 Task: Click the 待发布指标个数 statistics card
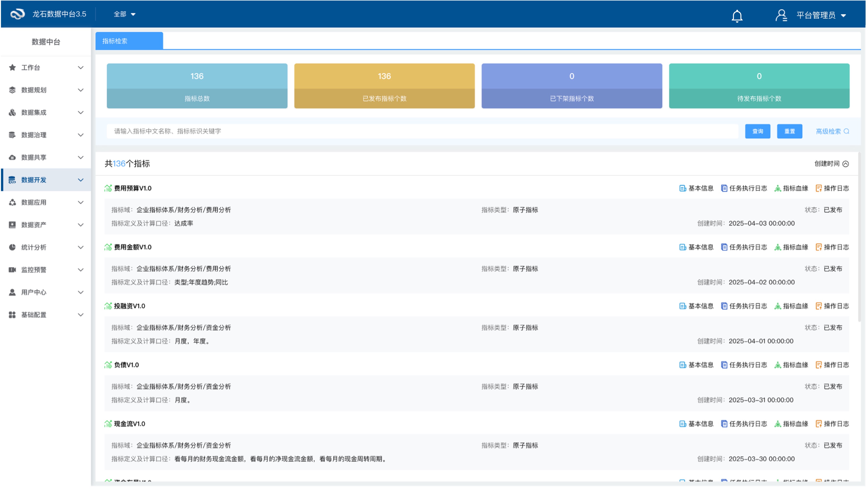point(759,86)
